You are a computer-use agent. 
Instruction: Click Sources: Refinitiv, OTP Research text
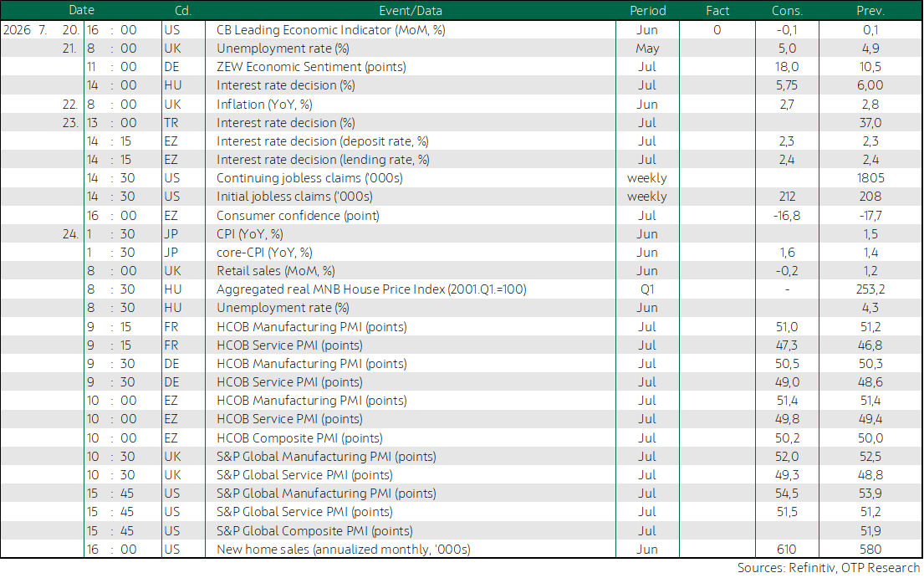click(829, 568)
